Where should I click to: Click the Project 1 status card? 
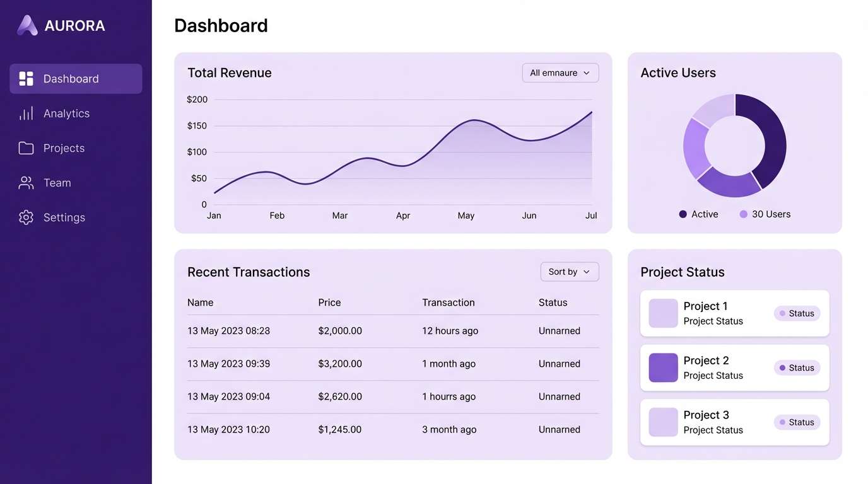(x=734, y=313)
